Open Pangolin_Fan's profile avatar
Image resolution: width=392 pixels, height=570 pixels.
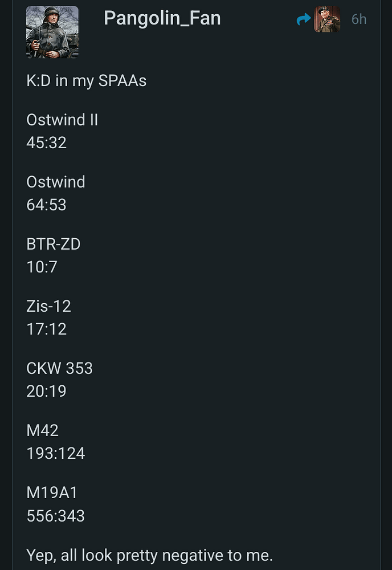pyautogui.click(x=52, y=32)
